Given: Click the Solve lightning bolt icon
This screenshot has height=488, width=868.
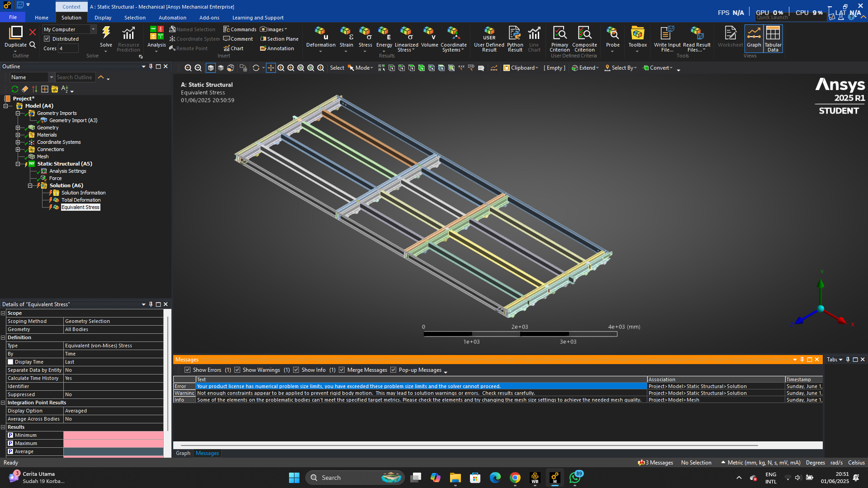Looking at the screenshot, I should point(106,33).
